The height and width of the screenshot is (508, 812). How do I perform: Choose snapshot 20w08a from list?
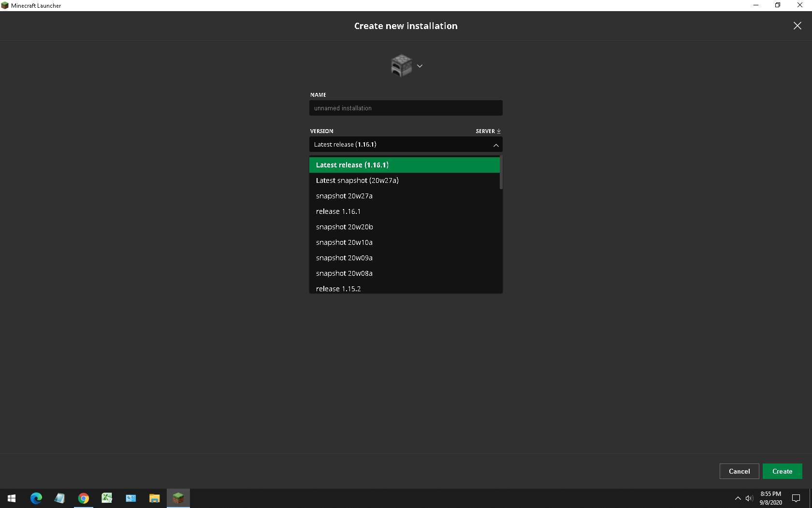pos(405,273)
